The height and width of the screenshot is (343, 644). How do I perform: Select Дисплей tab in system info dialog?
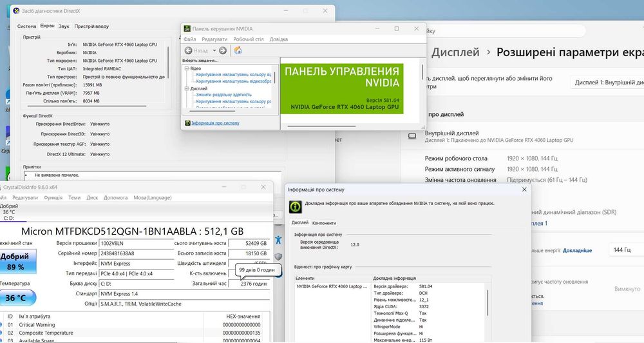coord(300,222)
